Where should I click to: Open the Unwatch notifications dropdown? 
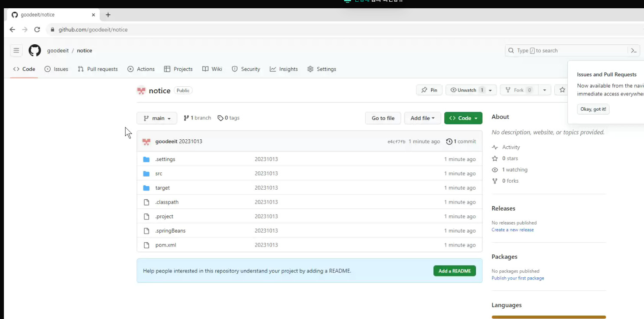pyautogui.click(x=471, y=90)
